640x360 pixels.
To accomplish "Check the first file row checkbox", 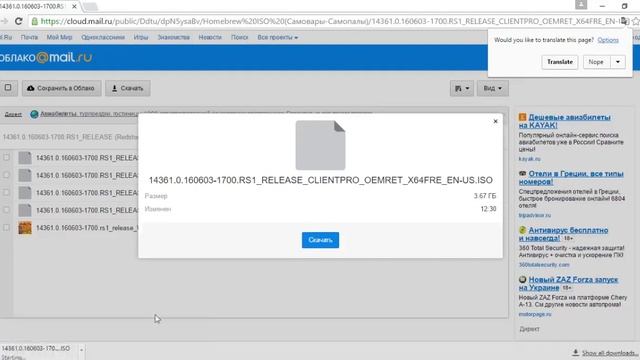I will click(x=7, y=157).
